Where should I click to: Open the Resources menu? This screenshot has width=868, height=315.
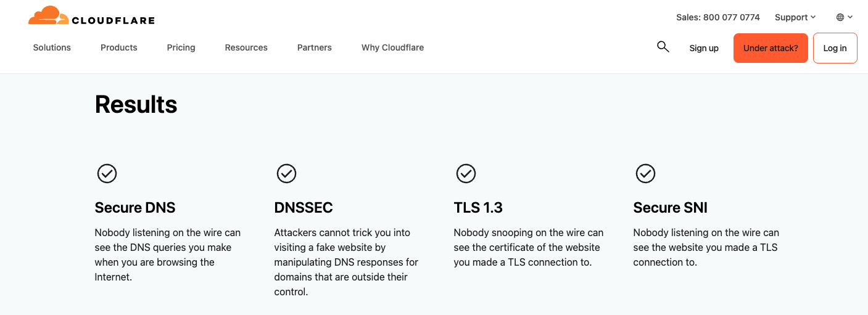(x=246, y=47)
